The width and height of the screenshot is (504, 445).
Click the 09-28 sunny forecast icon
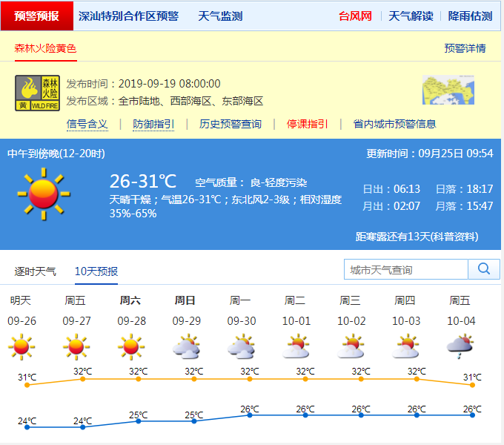pyautogui.click(x=130, y=346)
